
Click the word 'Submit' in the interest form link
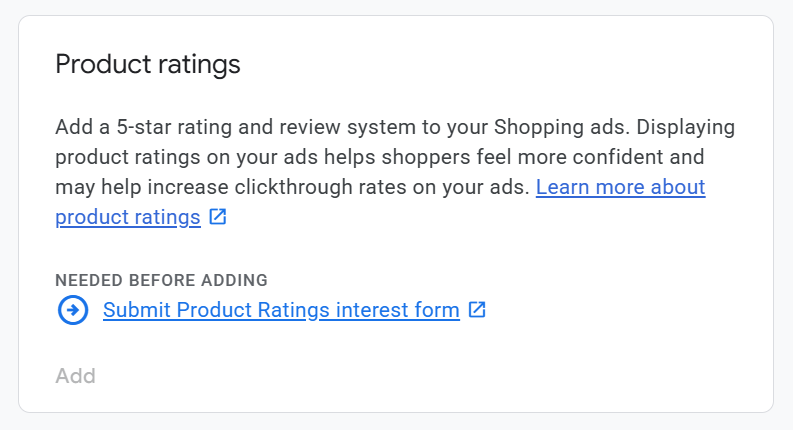click(x=137, y=310)
